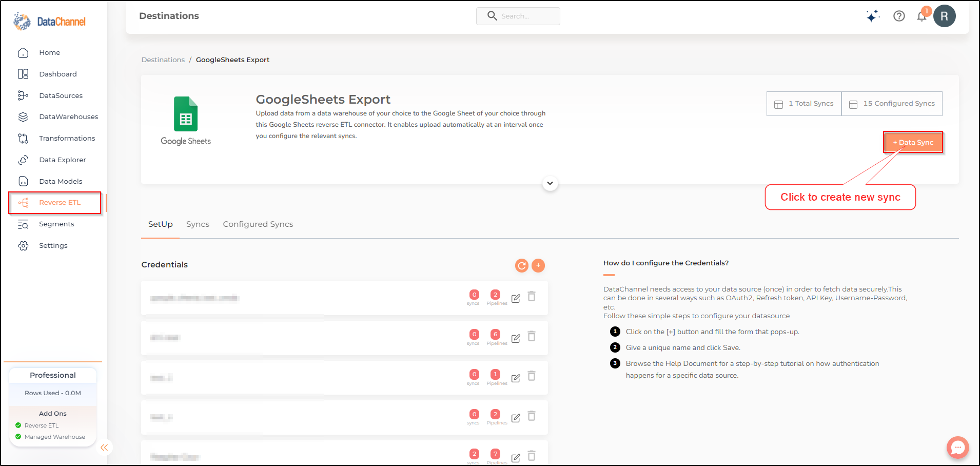
Task: Open the Home sidebar icon
Action: point(23,53)
